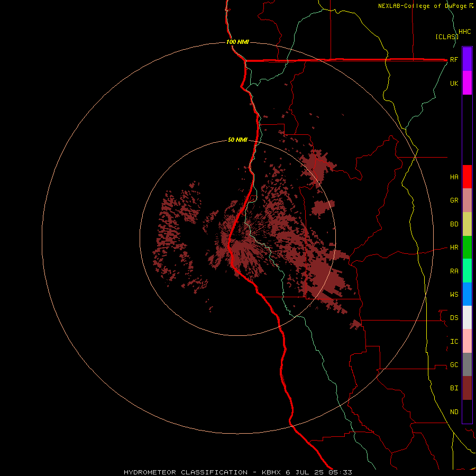
Task: Click the RA legend label
Action: [x=454, y=271]
